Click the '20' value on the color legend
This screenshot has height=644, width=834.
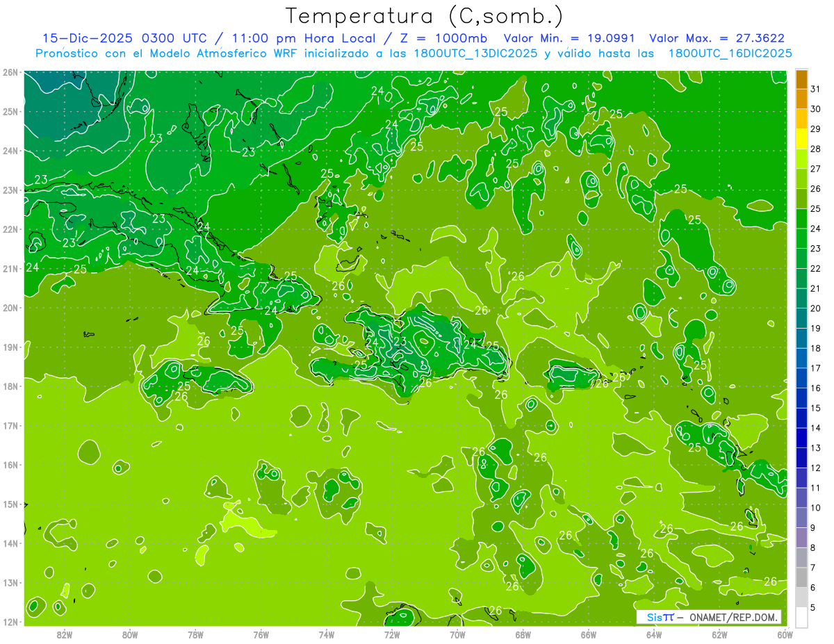click(x=816, y=308)
